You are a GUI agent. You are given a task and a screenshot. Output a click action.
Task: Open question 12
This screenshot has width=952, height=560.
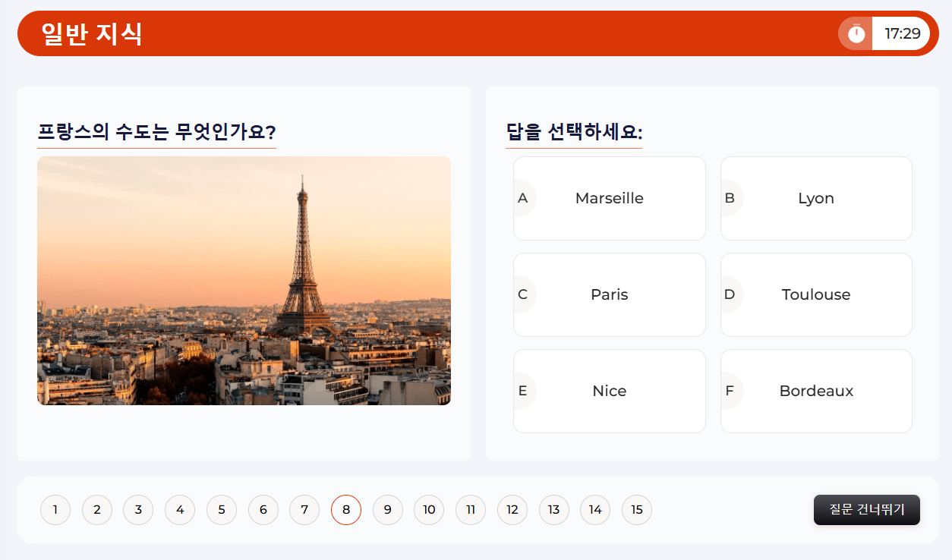coord(512,510)
